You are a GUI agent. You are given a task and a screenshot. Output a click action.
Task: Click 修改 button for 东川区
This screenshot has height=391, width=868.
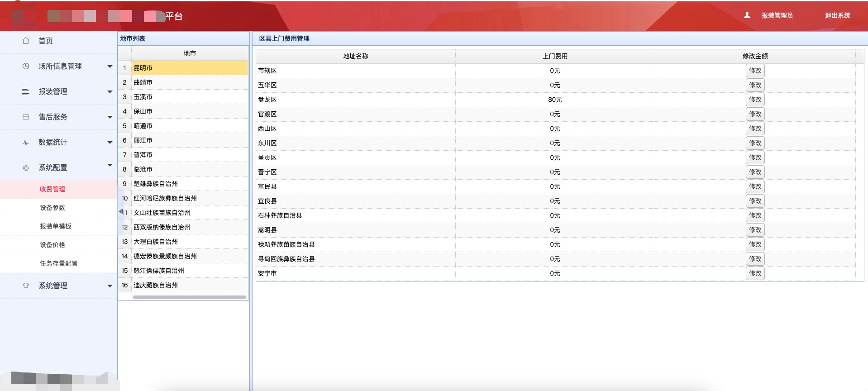pyautogui.click(x=755, y=143)
